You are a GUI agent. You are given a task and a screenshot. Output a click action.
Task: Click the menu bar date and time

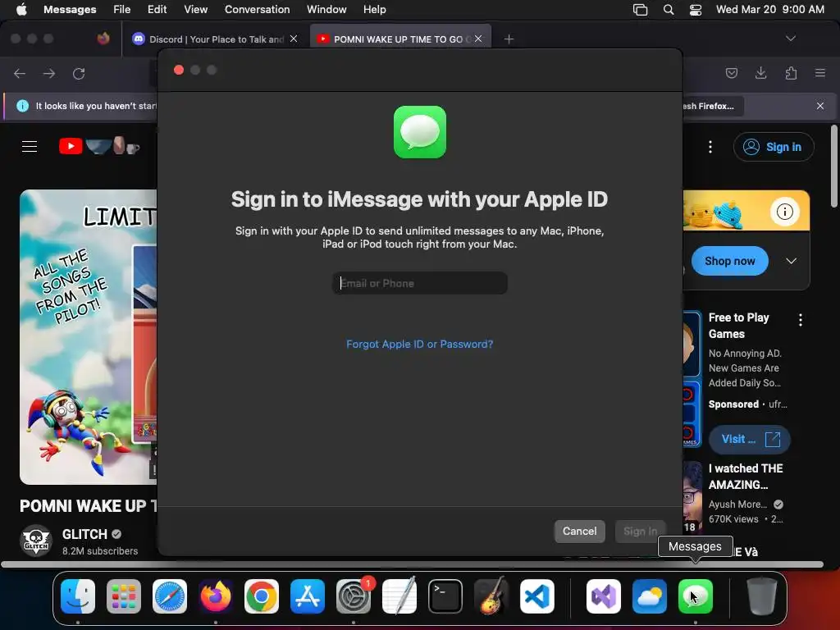click(x=769, y=9)
